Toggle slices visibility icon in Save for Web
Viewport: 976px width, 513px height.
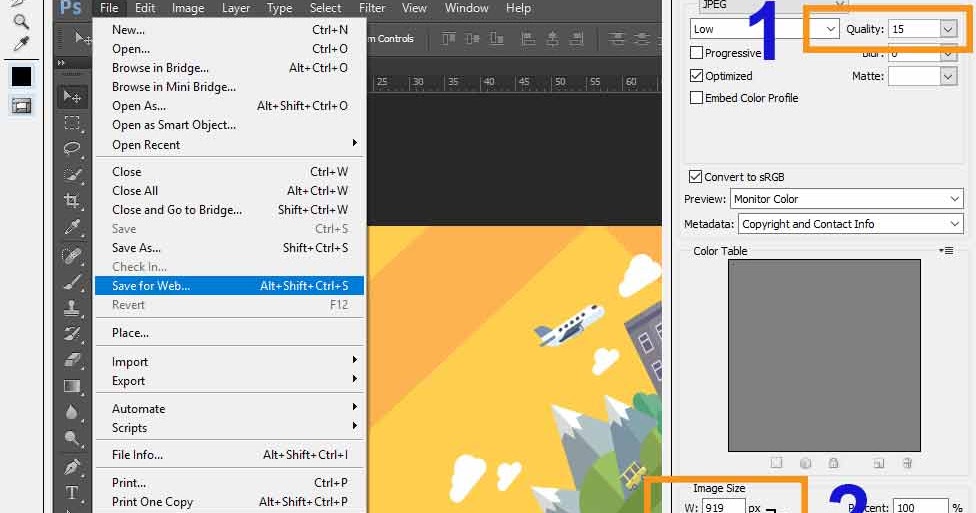[21, 106]
